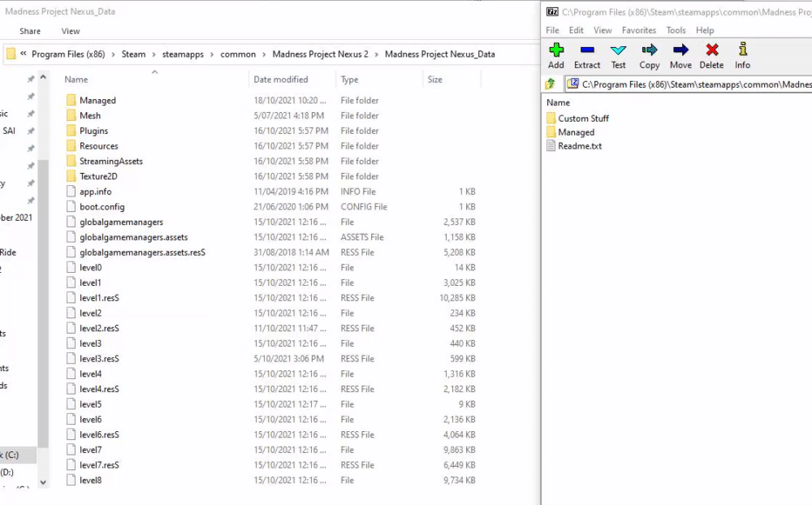Select the Resources folder

pyautogui.click(x=93, y=146)
